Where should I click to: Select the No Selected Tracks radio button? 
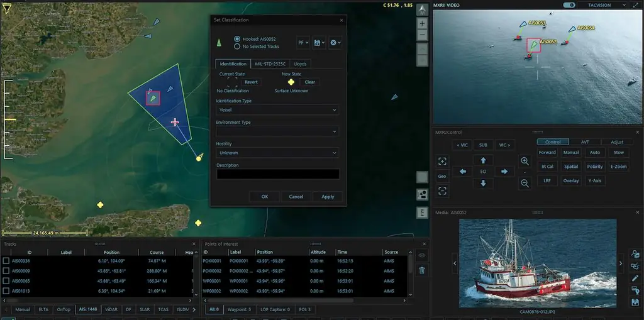(x=237, y=47)
